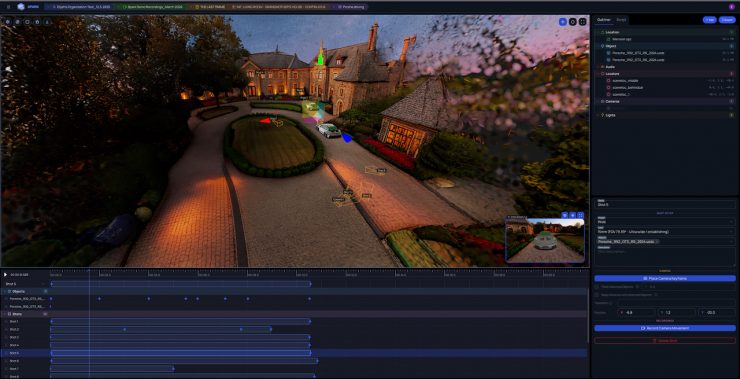
Task: Open THE LAST TABLE project tab
Action: 210,7
